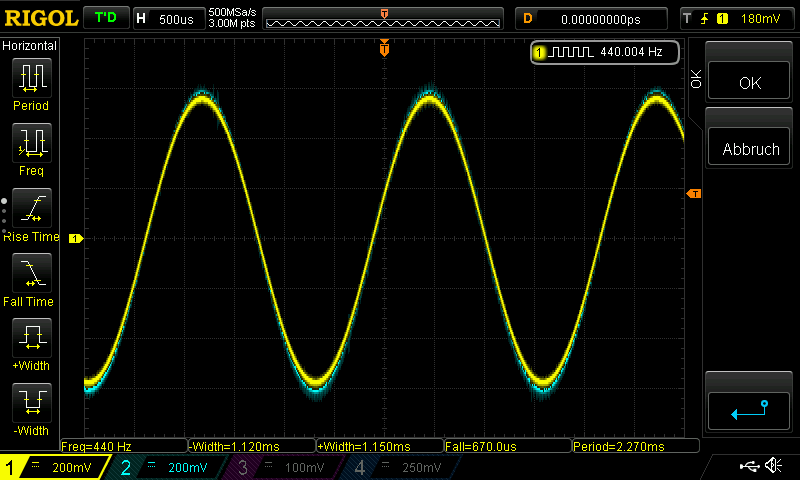Viewport: 800px width, 480px height.
Task: Click the square wave counter icon
Action: [x=571, y=52]
